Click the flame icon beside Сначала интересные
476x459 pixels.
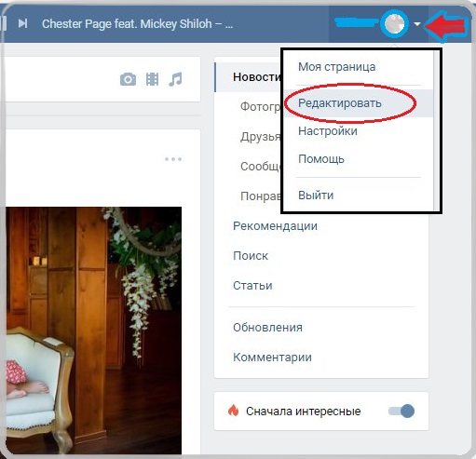click(233, 411)
